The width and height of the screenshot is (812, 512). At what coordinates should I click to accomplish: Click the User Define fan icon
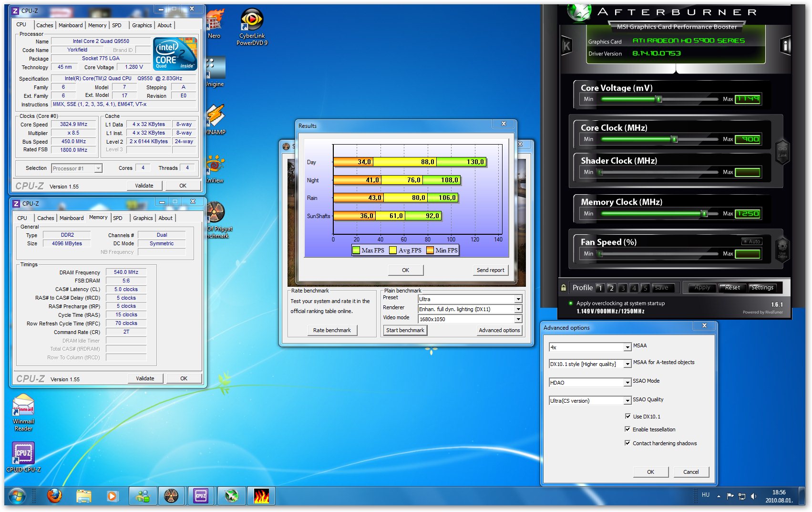tap(782, 250)
